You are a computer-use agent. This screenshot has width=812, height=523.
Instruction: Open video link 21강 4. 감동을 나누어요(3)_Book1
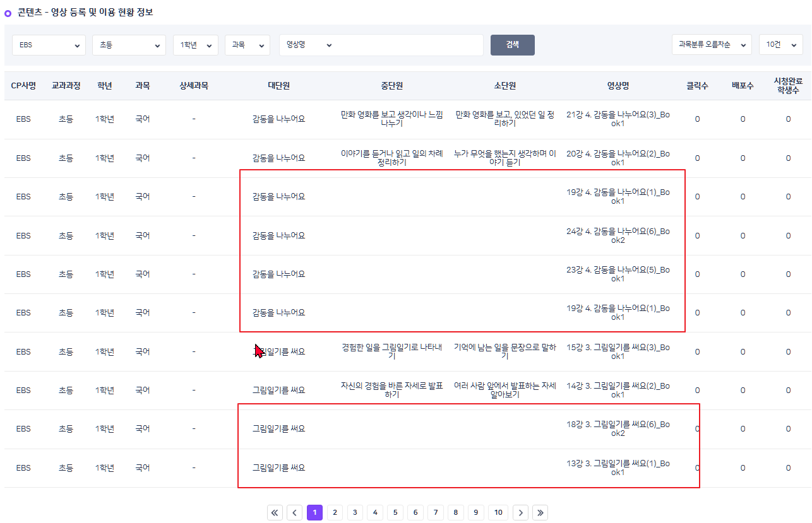point(618,119)
